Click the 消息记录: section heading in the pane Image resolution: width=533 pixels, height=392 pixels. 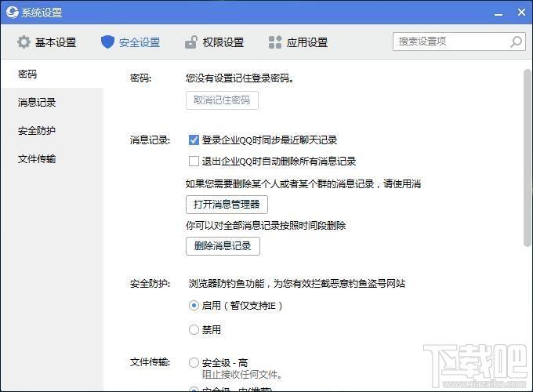tap(150, 140)
